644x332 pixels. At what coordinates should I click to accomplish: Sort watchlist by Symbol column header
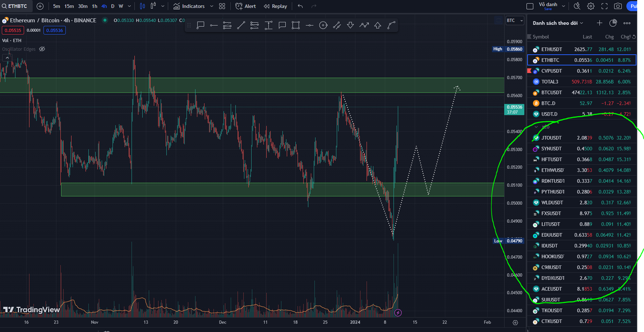pyautogui.click(x=540, y=37)
